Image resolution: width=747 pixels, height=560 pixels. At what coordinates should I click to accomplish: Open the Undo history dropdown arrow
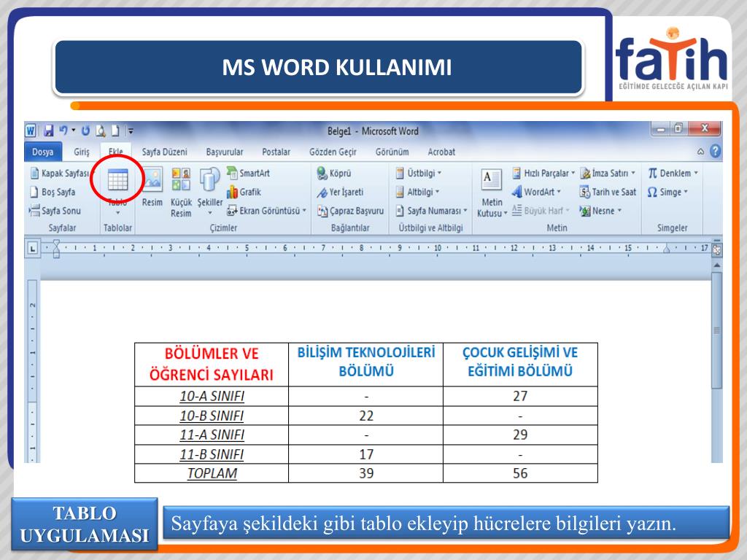[74, 130]
